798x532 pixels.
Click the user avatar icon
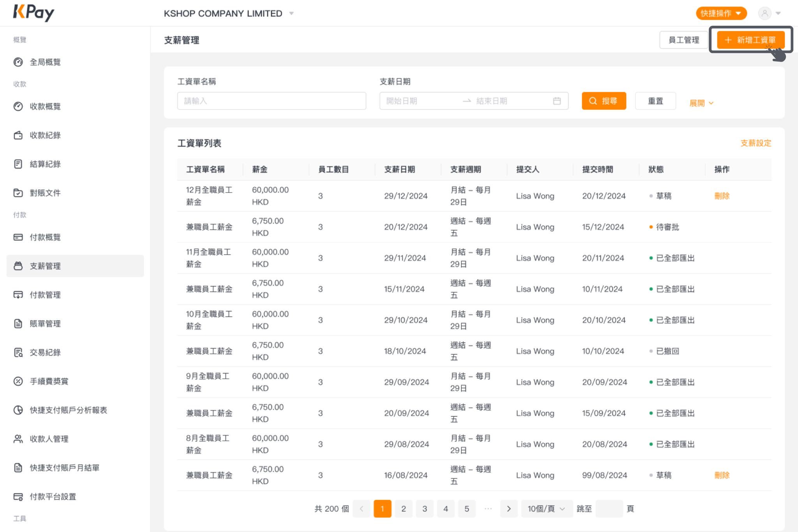tap(765, 13)
